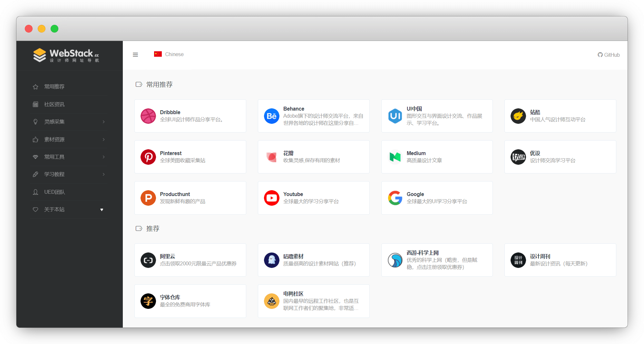Open the GitHub link

coord(609,55)
